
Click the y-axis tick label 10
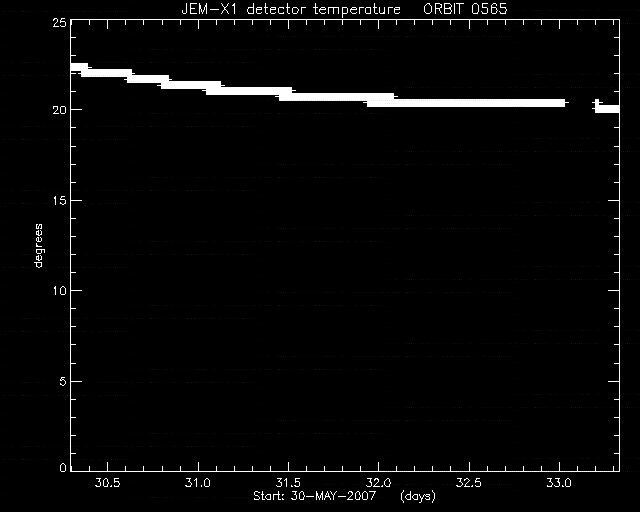[59, 291]
